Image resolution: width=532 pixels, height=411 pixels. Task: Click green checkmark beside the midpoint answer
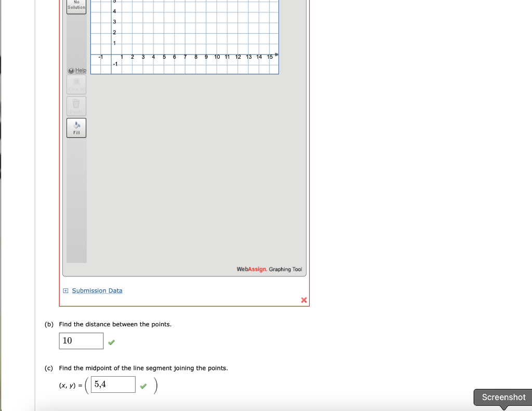(143, 386)
